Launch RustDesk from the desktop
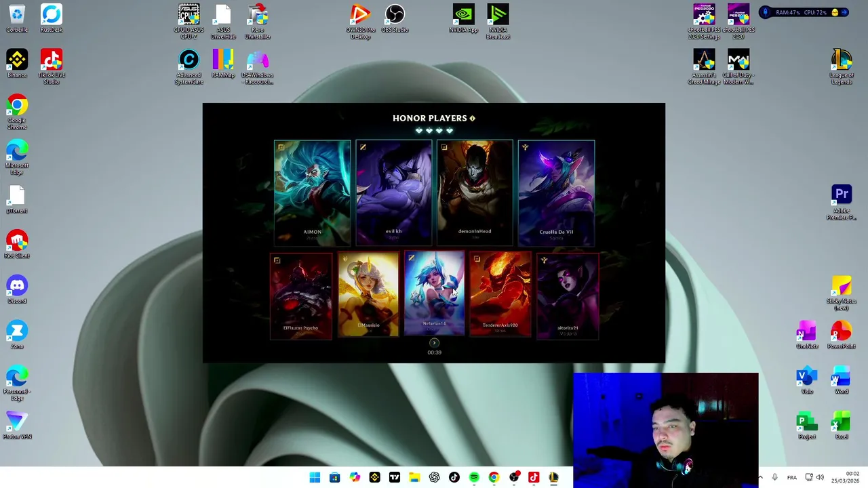868x488 pixels. [x=52, y=18]
